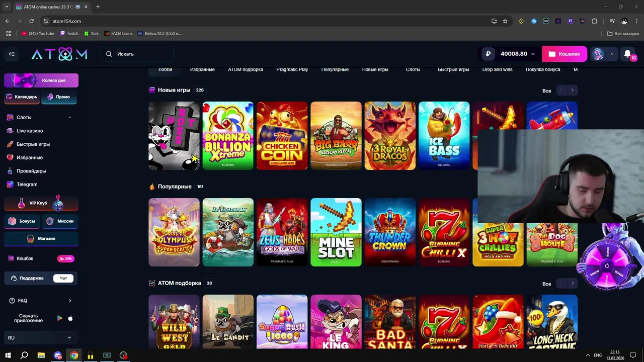Open the notifications bell
Screen dimensions: 644x362
627,54
